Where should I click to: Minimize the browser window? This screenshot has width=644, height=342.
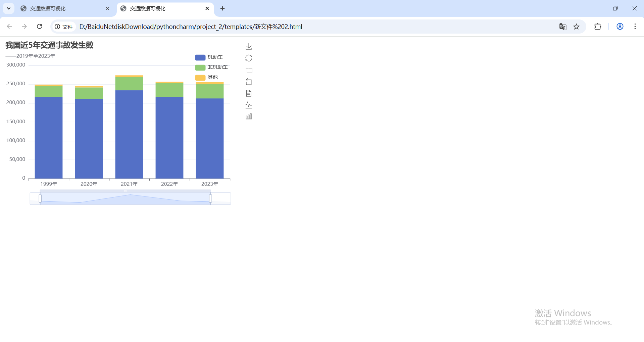click(596, 8)
